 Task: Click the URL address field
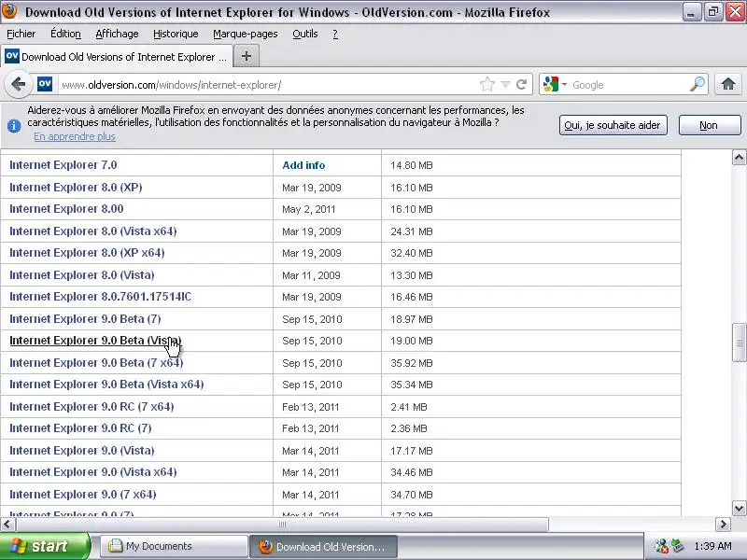tap(267, 85)
